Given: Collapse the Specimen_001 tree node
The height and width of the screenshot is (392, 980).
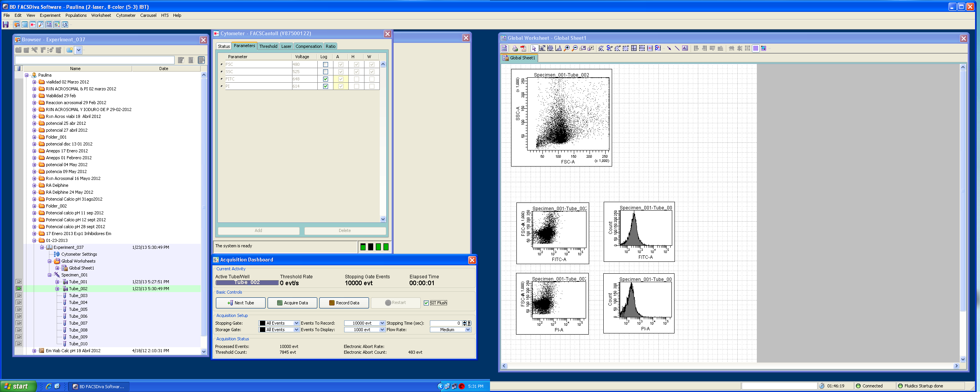Looking at the screenshot, I should tap(49, 275).
